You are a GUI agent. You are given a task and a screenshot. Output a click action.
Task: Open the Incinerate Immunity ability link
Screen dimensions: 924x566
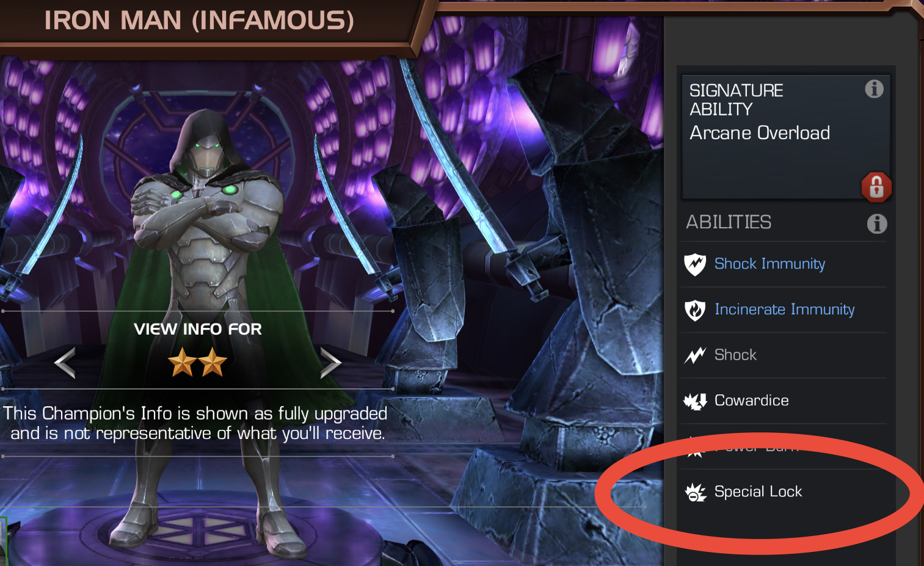click(x=784, y=310)
